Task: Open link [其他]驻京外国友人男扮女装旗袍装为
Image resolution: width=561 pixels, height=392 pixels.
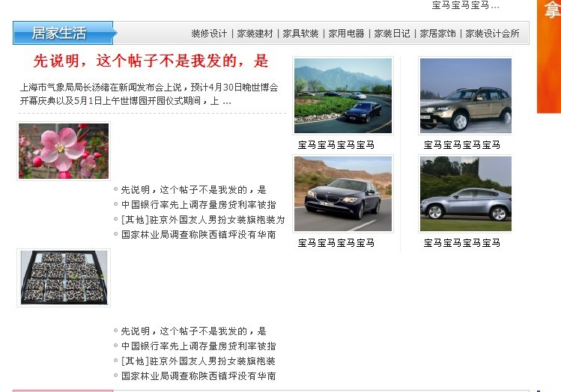Action: pyautogui.click(x=203, y=220)
